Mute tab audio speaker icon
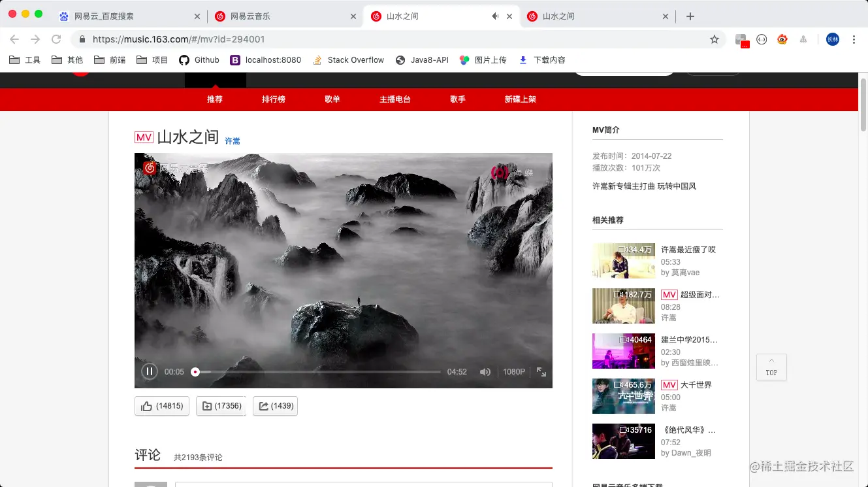Viewport: 868px width, 487px height. (x=496, y=16)
